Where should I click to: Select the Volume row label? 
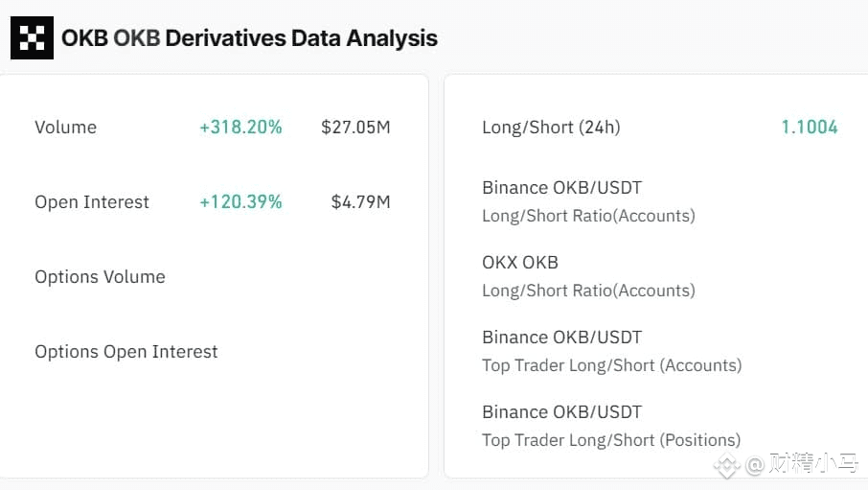[x=65, y=128]
